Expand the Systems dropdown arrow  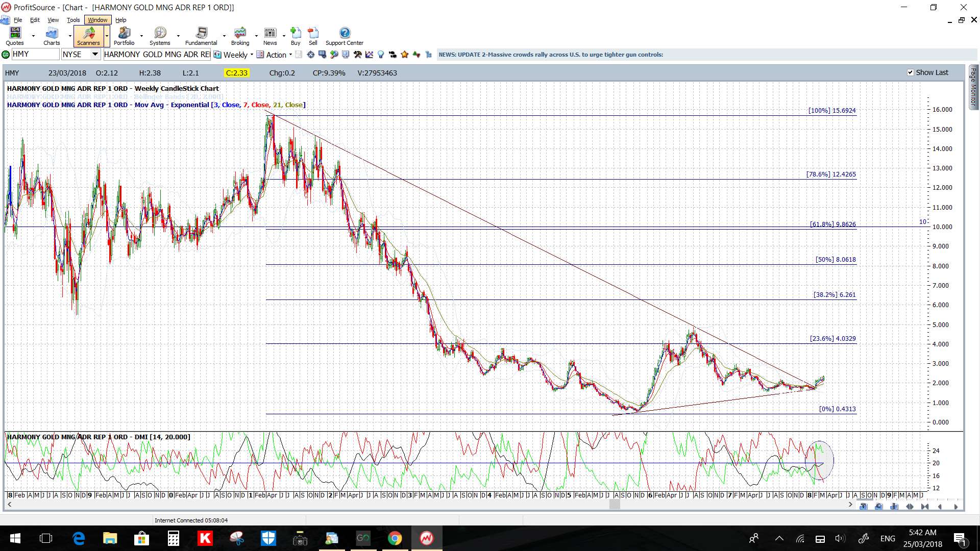[x=178, y=36]
